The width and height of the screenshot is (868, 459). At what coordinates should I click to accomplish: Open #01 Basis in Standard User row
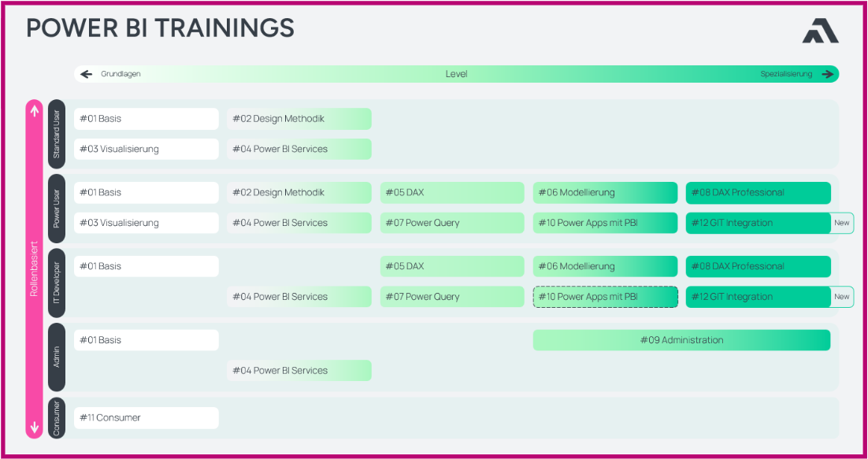pyautogui.click(x=147, y=119)
